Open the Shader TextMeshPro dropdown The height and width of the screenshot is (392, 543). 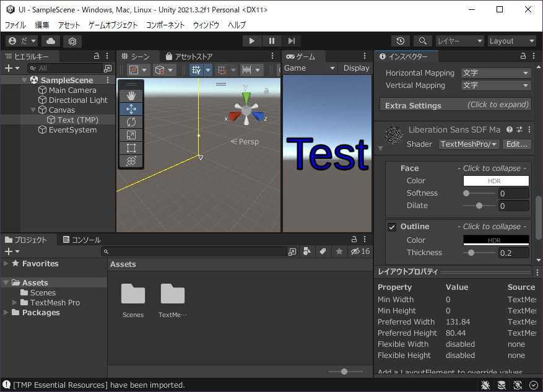[x=469, y=144]
